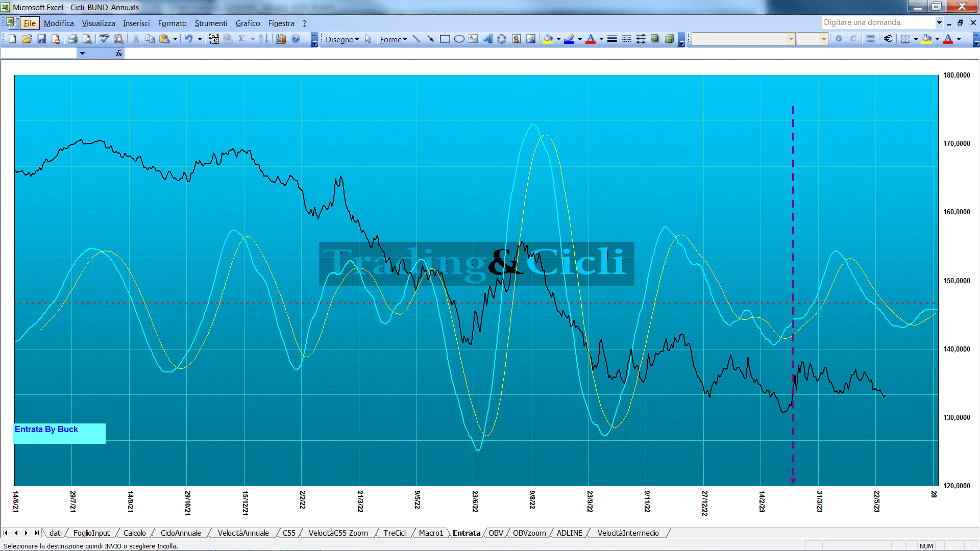Image resolution: width=980 pixels, height=551 pixels.
Task: Click the 3-D Style icon
Action: pos(669,39)
